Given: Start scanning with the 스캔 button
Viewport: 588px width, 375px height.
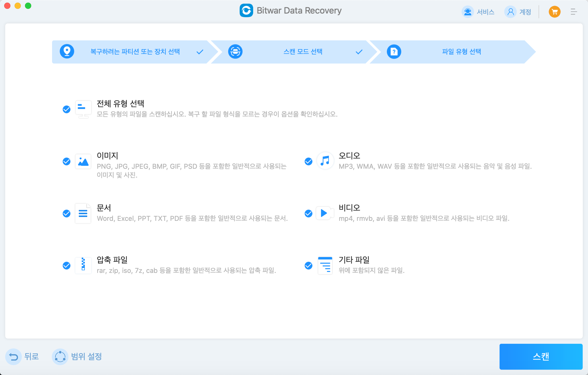Looking at the screenshot, I should (x=541, y=356).
